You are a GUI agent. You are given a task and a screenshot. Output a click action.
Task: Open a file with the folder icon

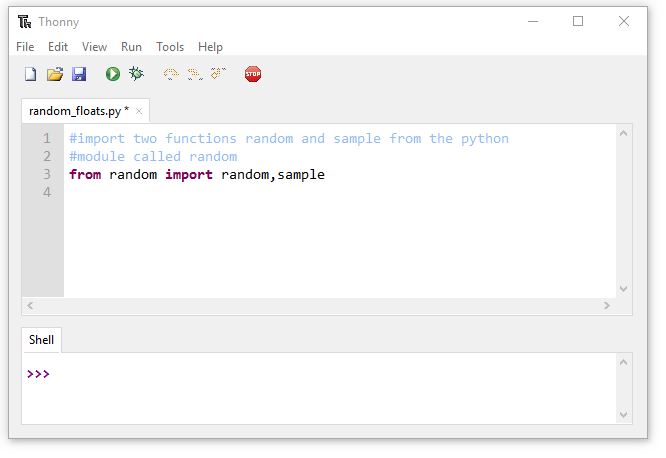coord(55,74)
